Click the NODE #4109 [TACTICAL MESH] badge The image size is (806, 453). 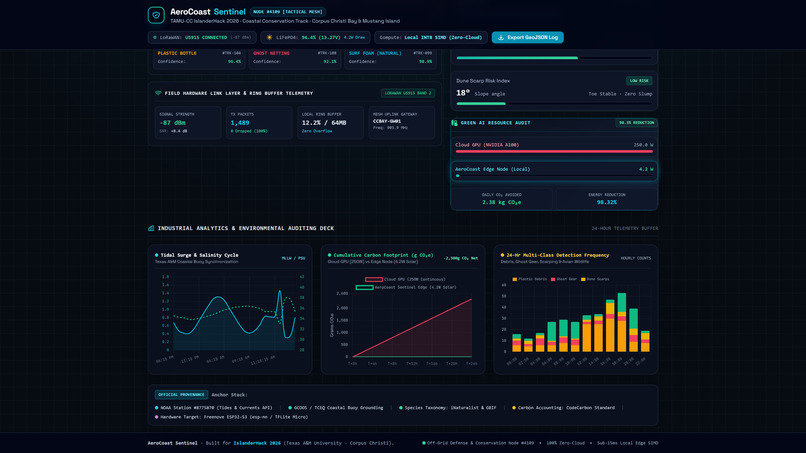[288, 11]
